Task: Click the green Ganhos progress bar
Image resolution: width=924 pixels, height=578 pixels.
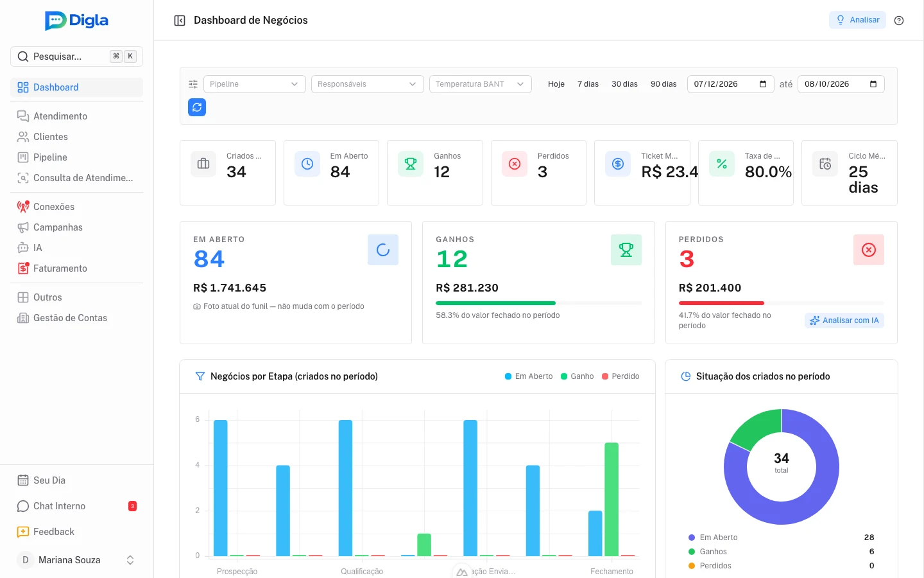Action: pyautogui.click(x=495, y=303)
